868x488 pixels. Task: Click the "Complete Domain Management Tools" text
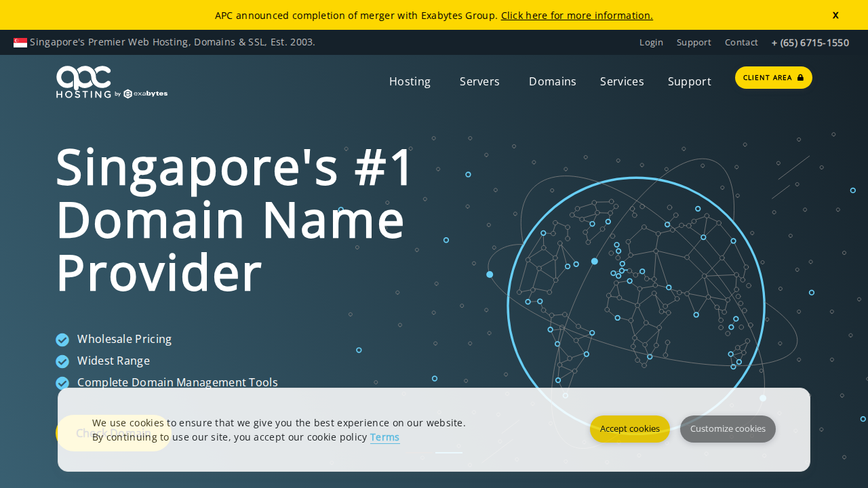pyautogui.click(x=178, y=382)
